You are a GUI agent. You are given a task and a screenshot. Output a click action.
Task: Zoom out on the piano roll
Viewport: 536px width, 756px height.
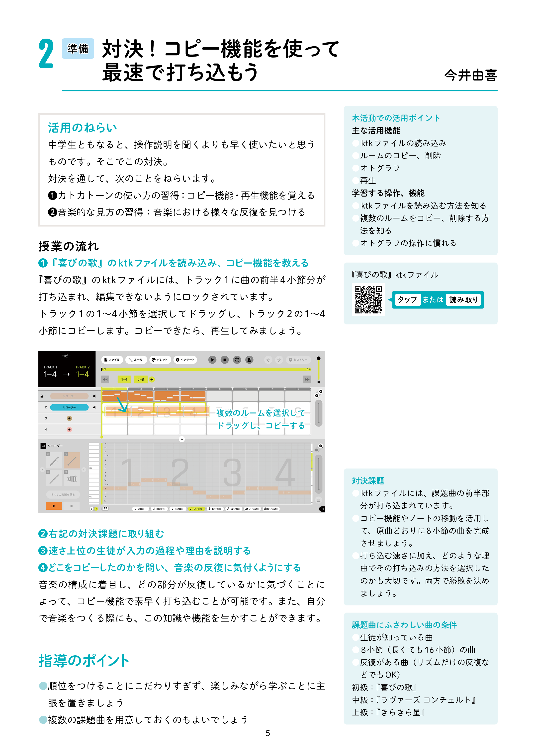point(317,450)
